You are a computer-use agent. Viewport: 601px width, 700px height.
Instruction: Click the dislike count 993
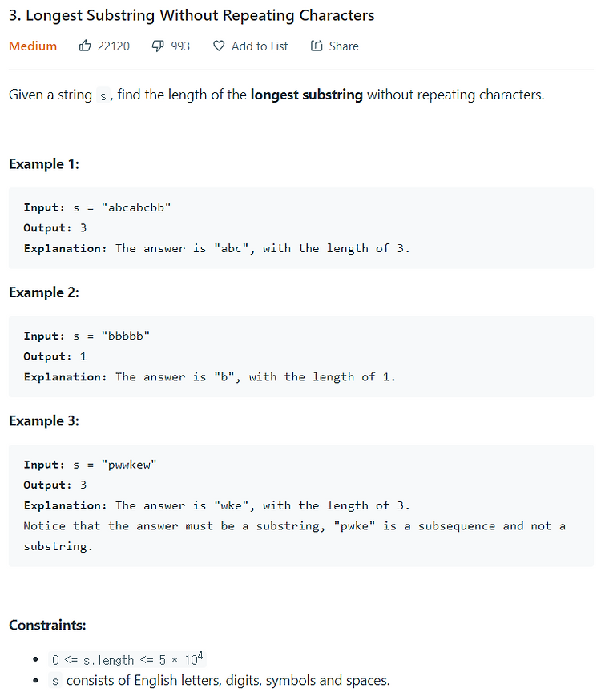click(180, 46)
